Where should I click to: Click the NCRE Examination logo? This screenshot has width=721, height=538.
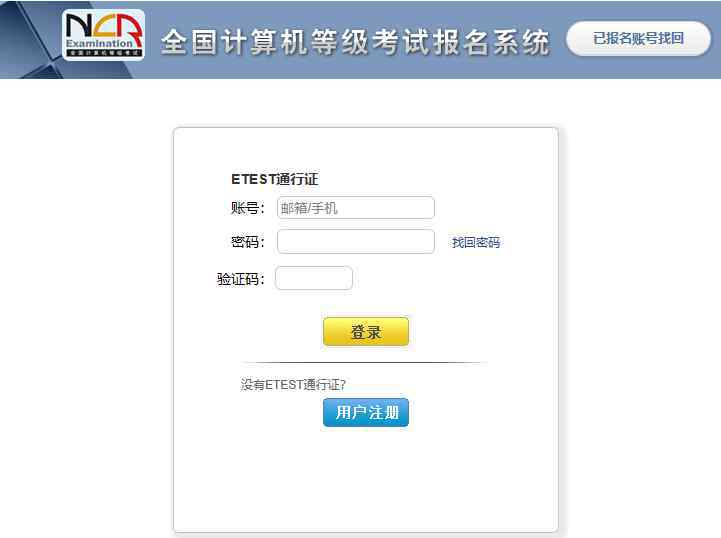(x=103, y=35)
